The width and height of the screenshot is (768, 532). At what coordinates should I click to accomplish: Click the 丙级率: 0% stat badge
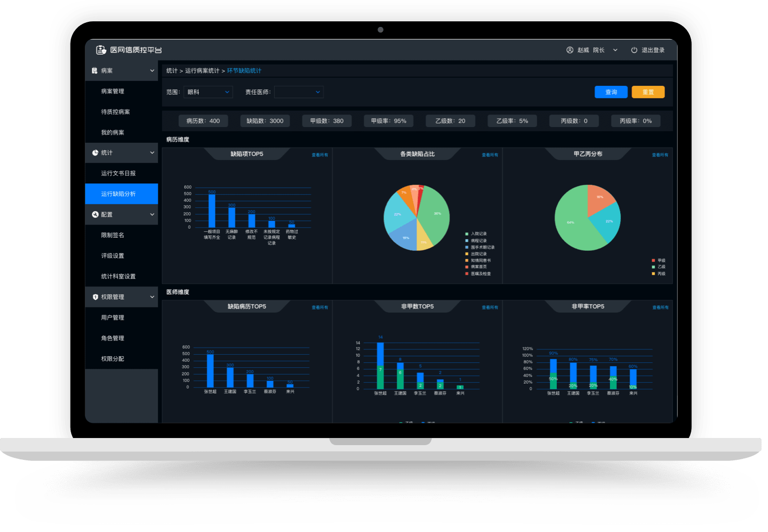point(635,121)
